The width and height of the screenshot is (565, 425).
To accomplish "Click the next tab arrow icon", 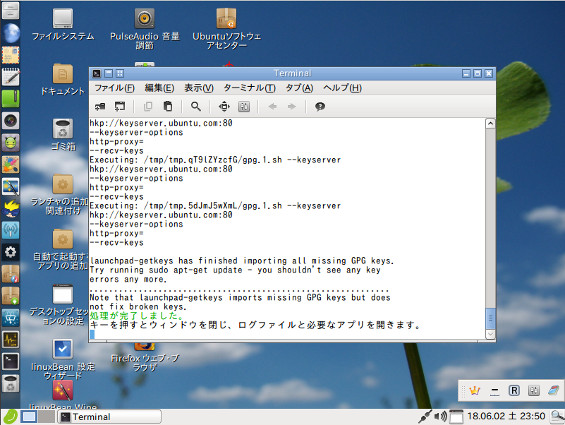I will click(x=292, y=106).
